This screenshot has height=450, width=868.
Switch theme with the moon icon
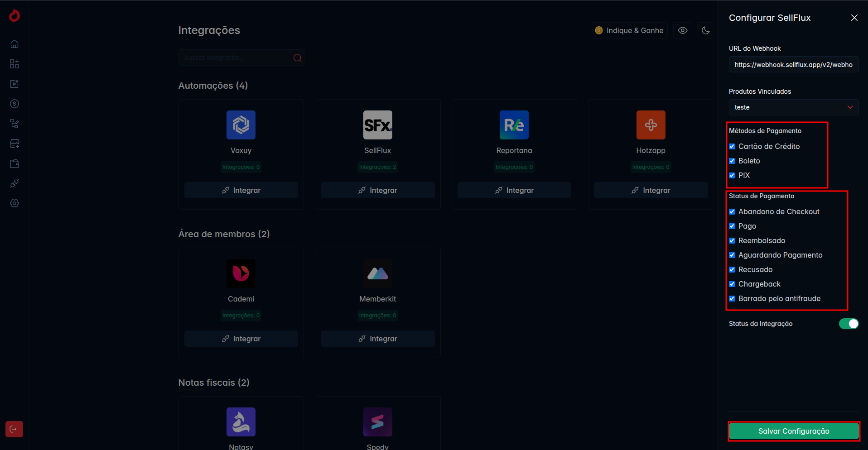(x=705, y=30)
